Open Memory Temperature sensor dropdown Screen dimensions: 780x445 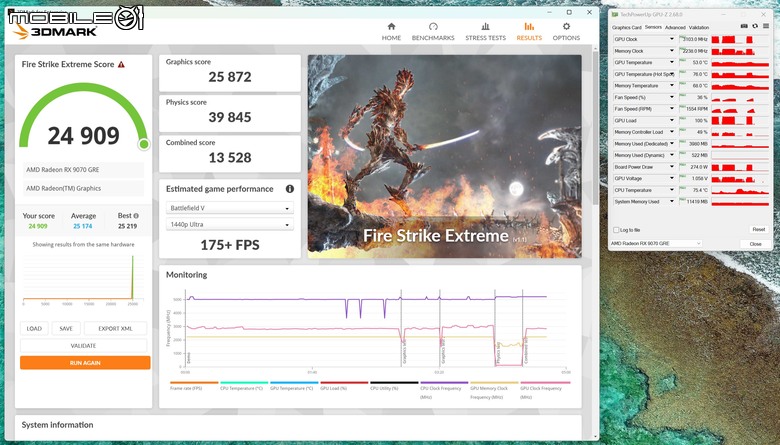pyautogui.click(x=672, y=86)
